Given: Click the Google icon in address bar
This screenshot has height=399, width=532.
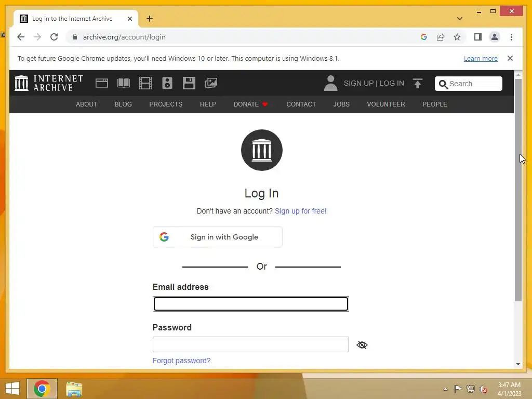Looking at the screenshot, I should click(424, 37).
